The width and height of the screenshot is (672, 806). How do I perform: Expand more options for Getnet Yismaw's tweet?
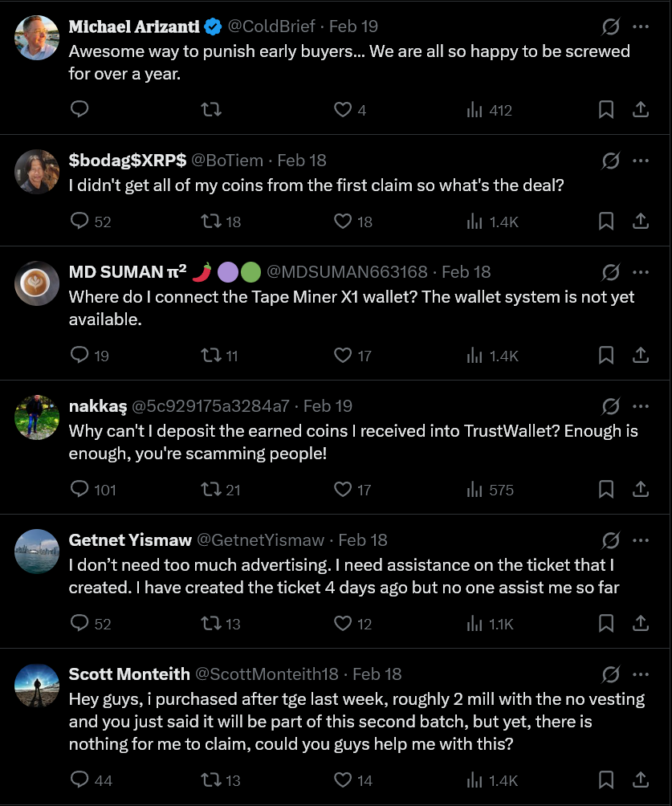pyautogui.click(x=641, y=539)
